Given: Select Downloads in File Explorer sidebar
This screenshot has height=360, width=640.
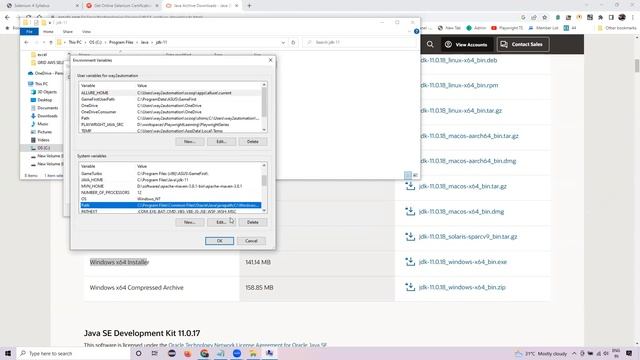Looking at the screenshot, I should [x=44, y=116].
